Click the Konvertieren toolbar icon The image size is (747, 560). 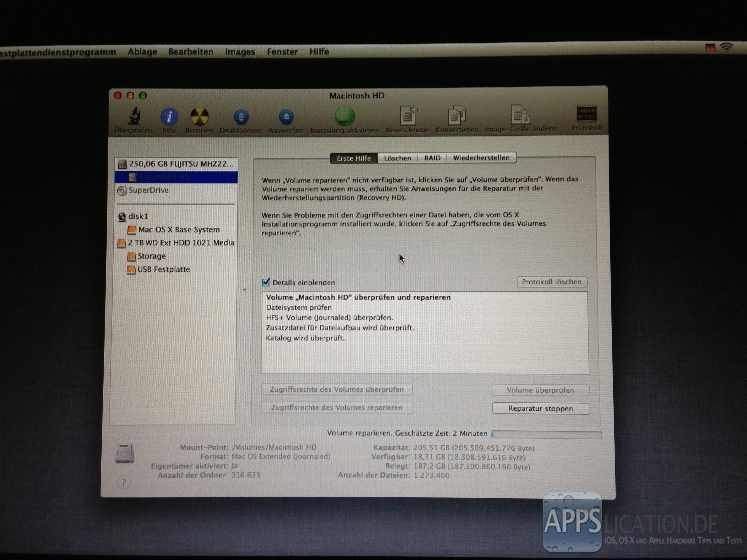[457, 115]
